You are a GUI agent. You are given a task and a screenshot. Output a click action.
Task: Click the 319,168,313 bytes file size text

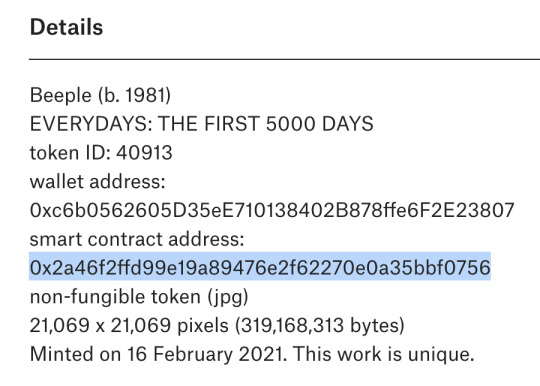coord(320,326)
